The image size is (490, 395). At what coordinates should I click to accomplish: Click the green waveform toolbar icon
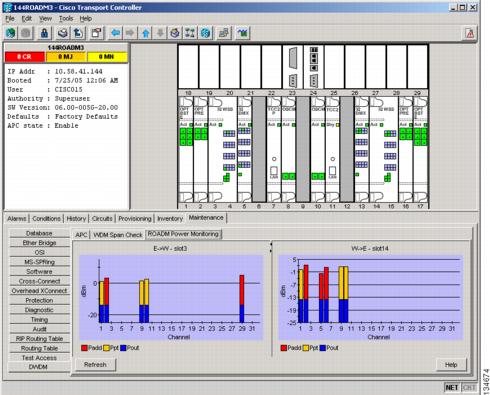[x=242, y=33]
